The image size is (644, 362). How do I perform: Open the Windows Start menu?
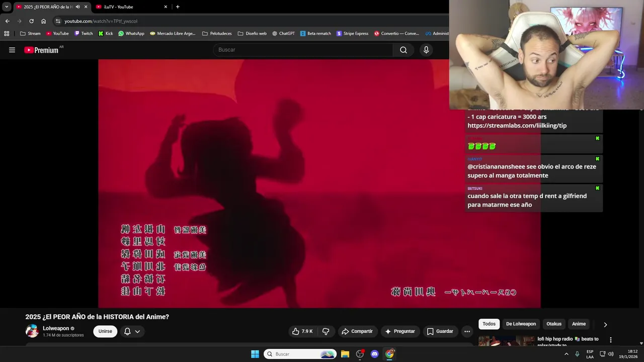(255, 354)
